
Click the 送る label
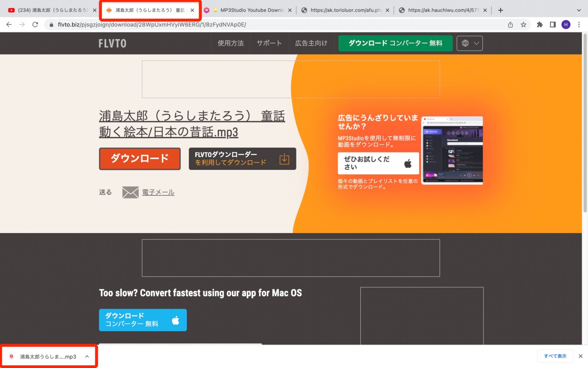pyautogui.click(x=105, y=193)
